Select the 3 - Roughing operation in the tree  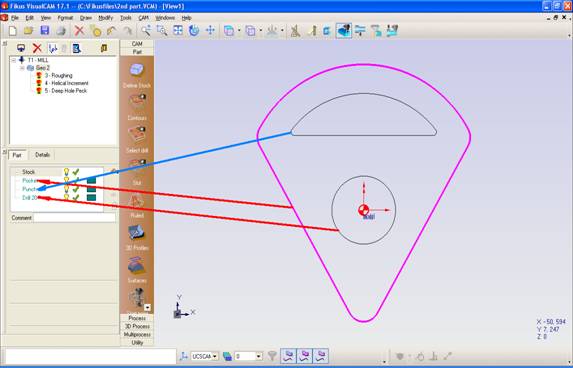(58, 76)
